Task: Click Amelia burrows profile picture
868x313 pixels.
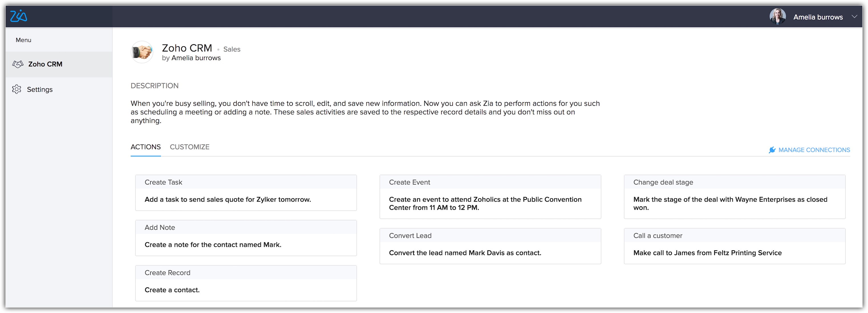Action: pos(777,17)
